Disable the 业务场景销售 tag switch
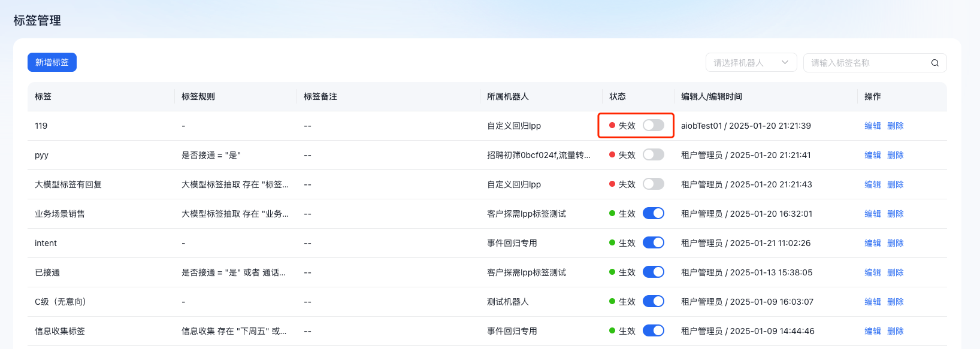Screen dimensions: 980x349 click(x=653, y=214)
